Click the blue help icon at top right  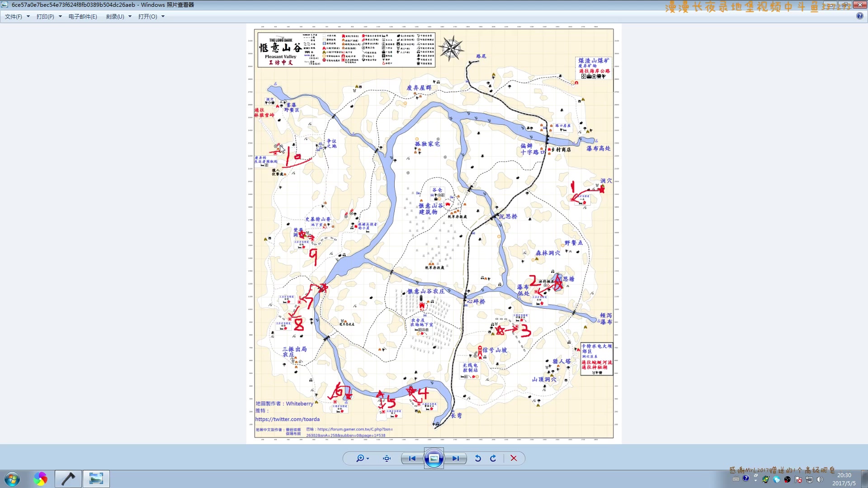[859, 16]
